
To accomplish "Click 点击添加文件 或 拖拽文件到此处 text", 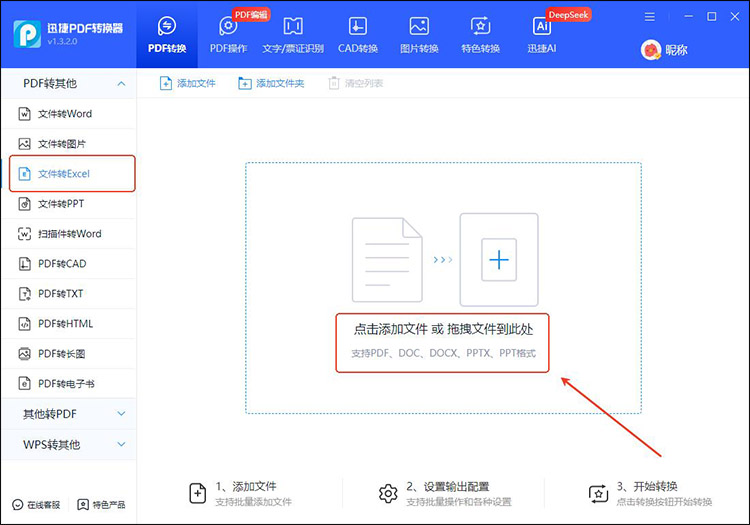I will (443, 329).
